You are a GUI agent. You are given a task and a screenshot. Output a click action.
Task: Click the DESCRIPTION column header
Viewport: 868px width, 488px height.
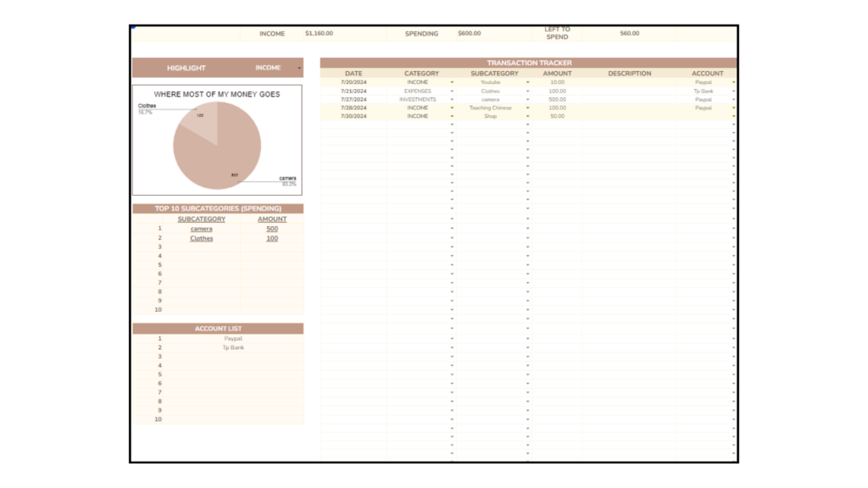pos(630,74)
